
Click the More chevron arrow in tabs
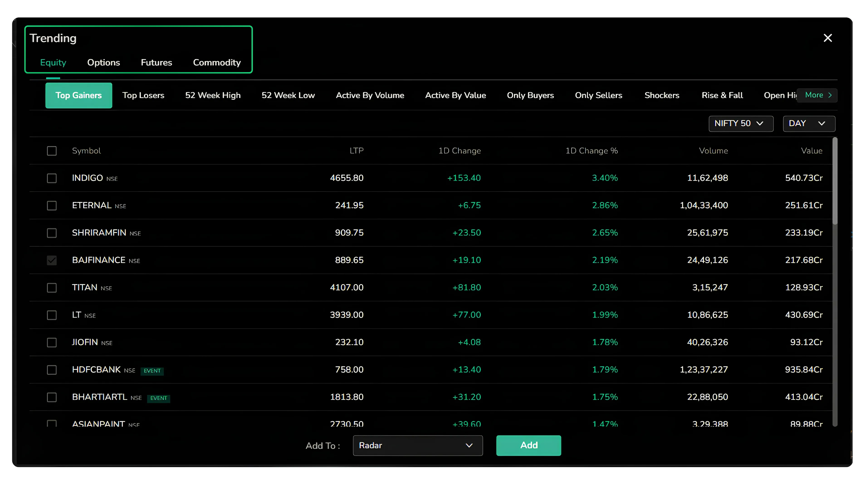click(x=830, y=95)
